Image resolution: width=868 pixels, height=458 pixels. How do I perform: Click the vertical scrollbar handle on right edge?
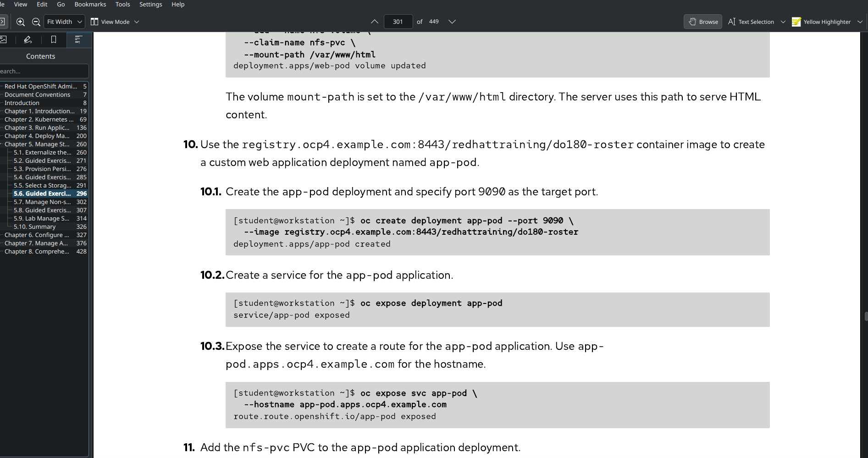866,316
